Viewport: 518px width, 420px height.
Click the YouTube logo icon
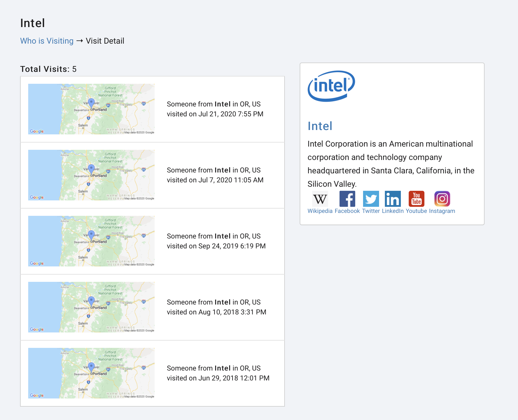click(416, 199)
